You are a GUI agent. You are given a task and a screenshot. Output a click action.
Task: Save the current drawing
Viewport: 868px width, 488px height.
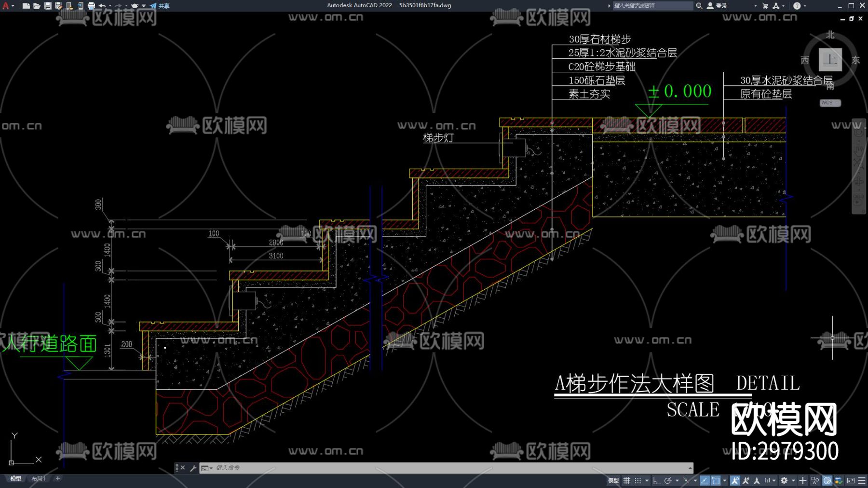(x=48, y=6)
